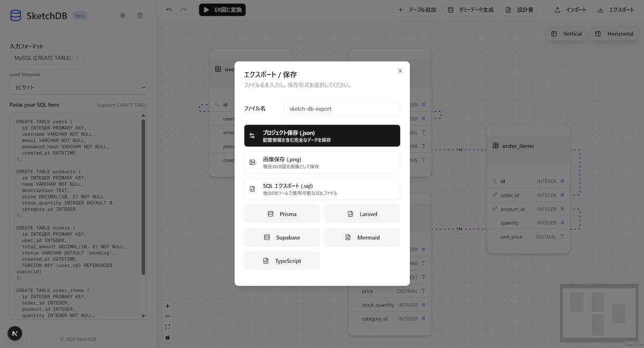Click the order_items table header
Image resolution: width=644 pixels, height=348 pixels.
[528, 146]
